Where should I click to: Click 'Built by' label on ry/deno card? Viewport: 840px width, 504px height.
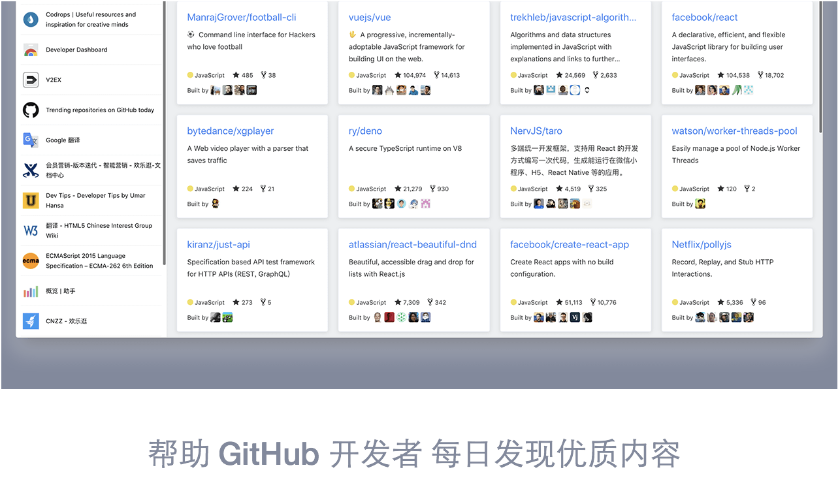click(x=359, y=204)
